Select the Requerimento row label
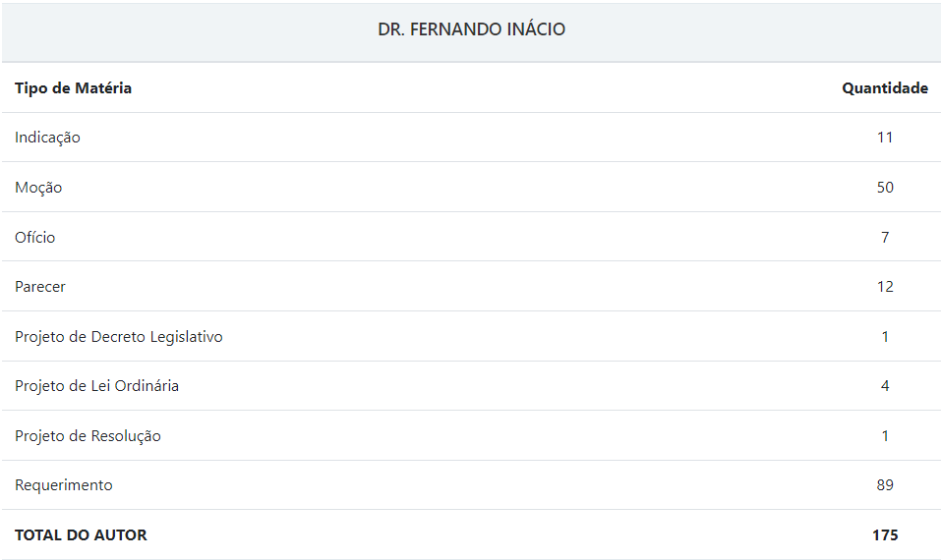 (x=64, y=485)
